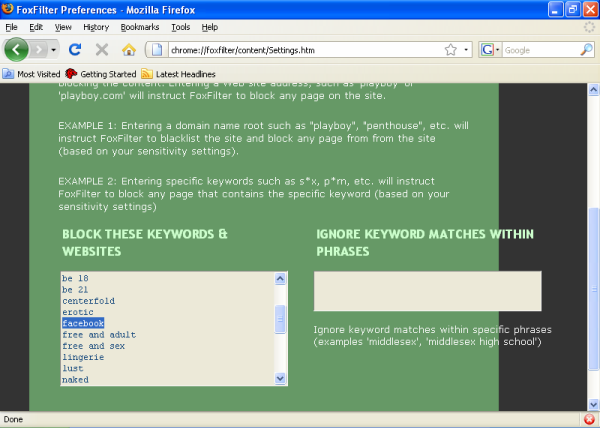This screenshot has width=600, height=428.
Task: Open the History menu
Action: (x=96, y=27)
